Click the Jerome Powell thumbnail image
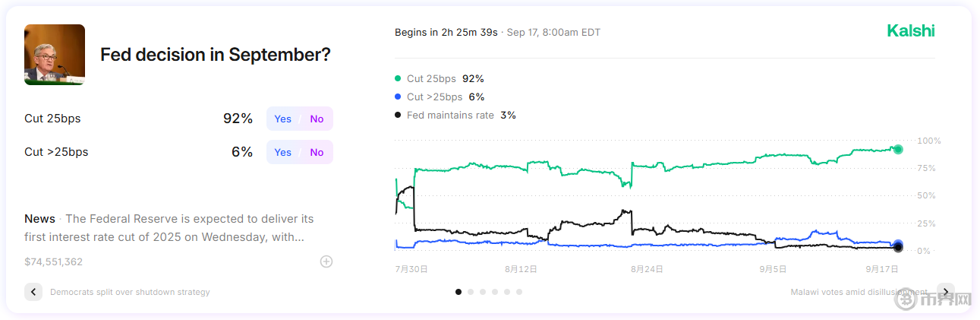The image size is (980, 320). 55,54
